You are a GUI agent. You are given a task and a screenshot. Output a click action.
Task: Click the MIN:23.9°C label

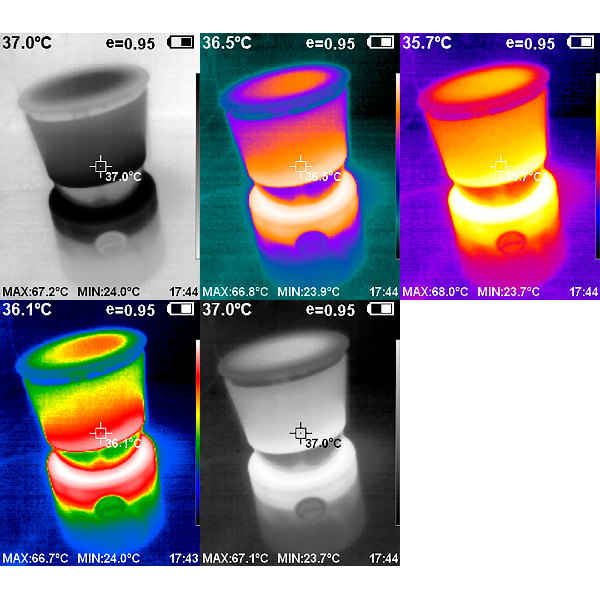coord(310,292)
